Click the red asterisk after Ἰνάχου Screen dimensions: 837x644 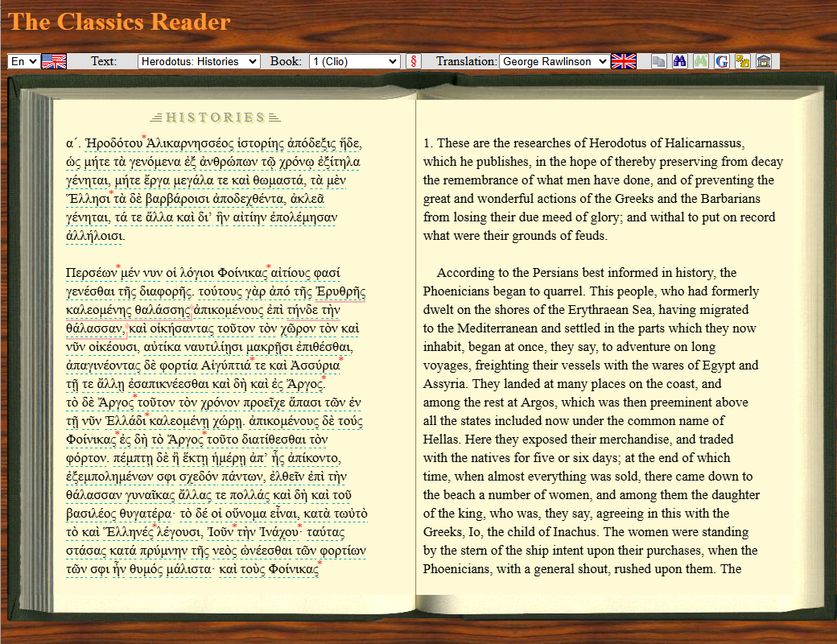[300, 526]
